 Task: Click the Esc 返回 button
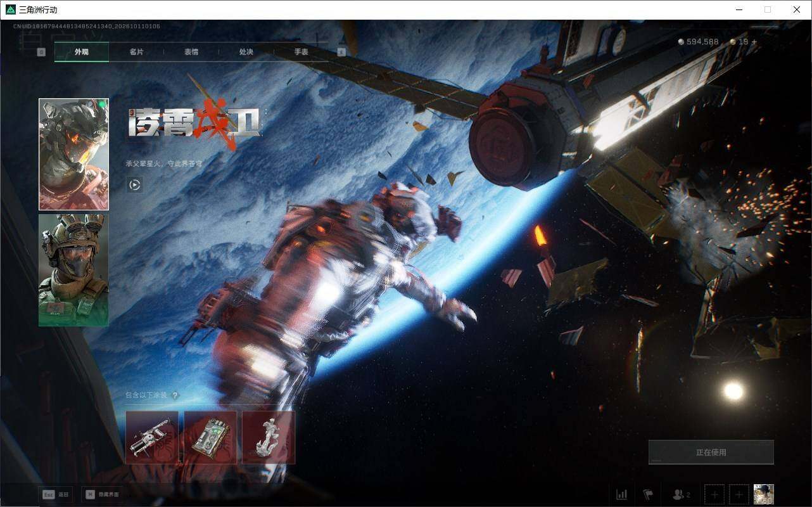tap(56, 494)
